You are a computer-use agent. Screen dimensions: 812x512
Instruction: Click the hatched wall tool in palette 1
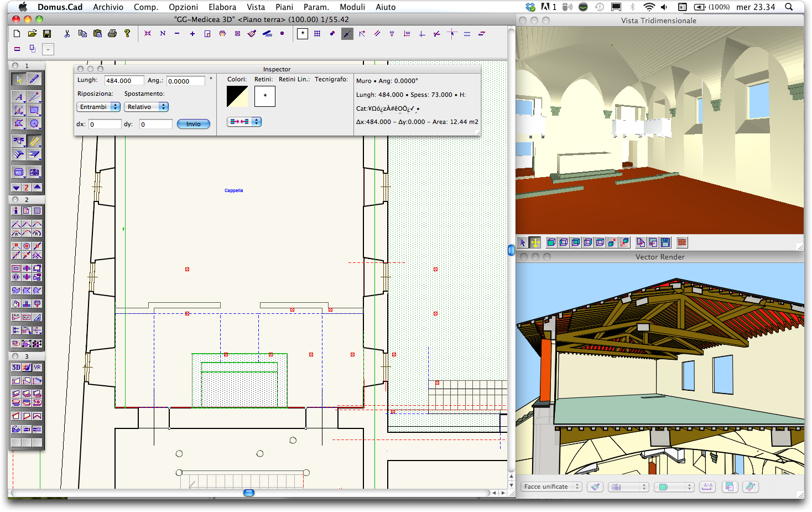pos(34,141)
